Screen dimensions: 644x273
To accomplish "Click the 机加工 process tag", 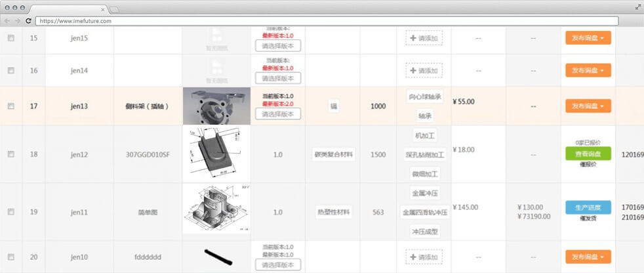I will click(x=425, y=135).
